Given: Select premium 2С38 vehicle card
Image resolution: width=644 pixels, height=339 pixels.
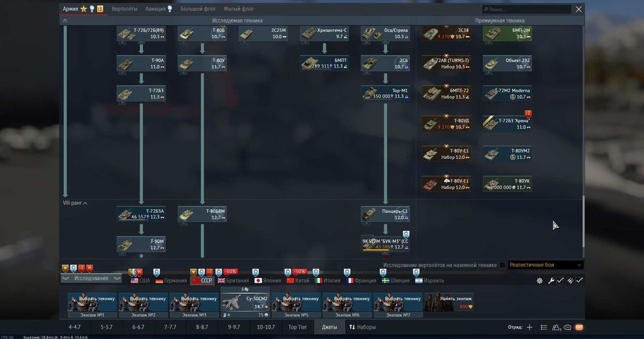Looking at the screenshot, I should pyautogui.click(x=446, y=33).
